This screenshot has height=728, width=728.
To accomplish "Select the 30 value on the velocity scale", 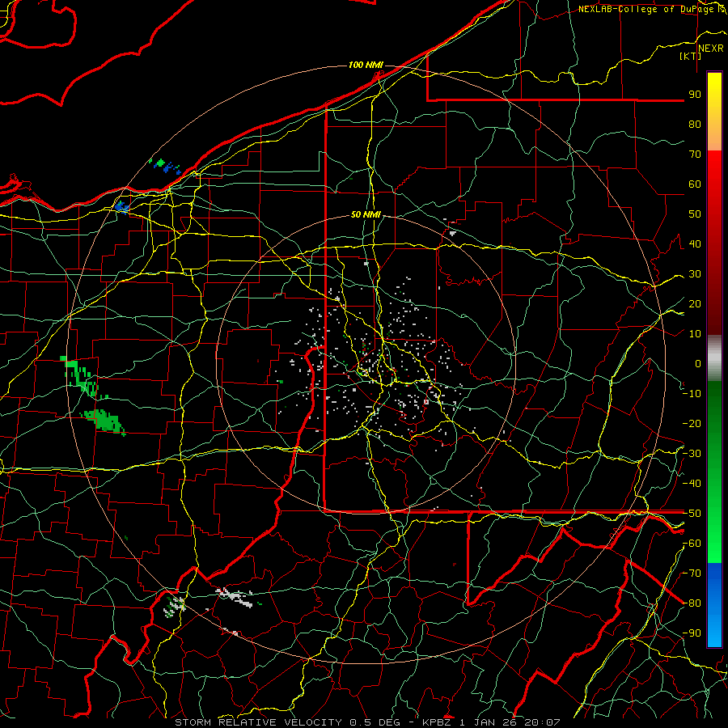I will point(695,274).
